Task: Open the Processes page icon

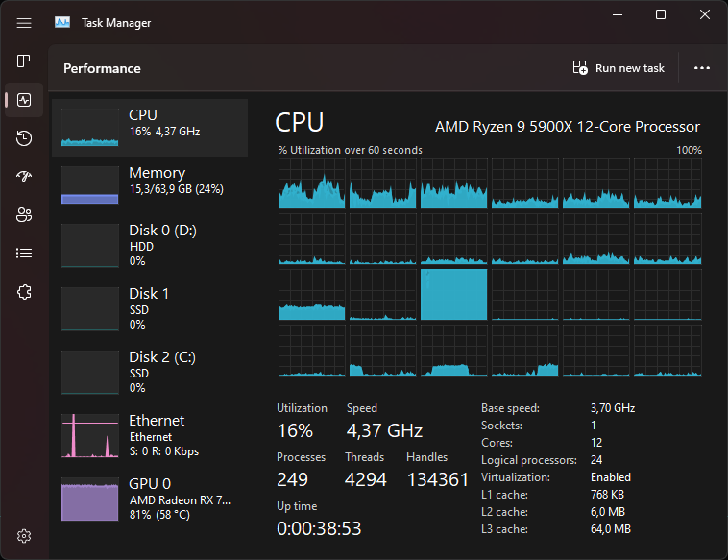Action: click(x=24, y=61)
